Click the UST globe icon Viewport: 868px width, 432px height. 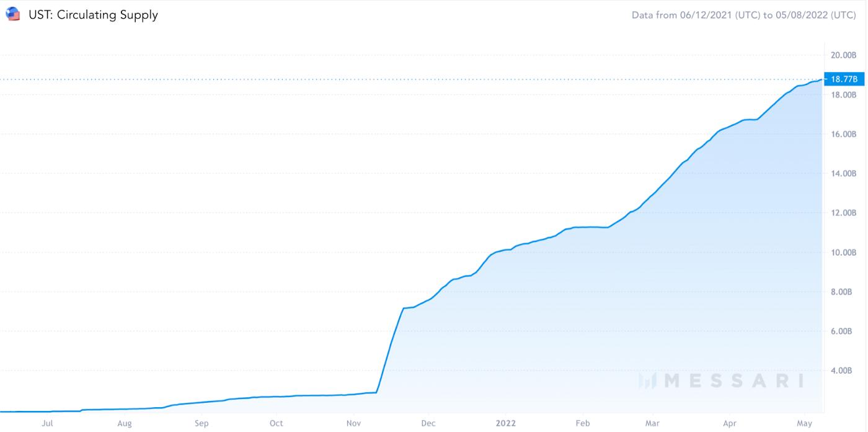[12, 14]
